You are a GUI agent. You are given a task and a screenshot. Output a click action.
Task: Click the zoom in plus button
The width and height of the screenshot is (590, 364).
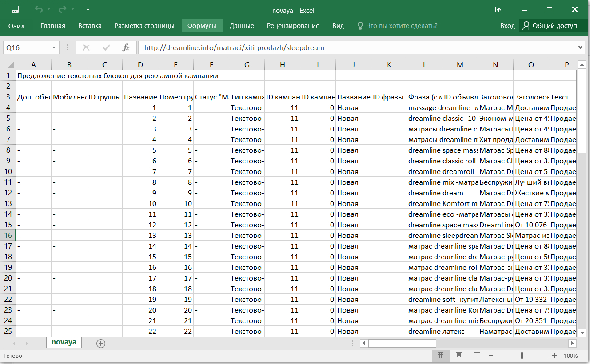pyautogui.click(x=554, y=356)
